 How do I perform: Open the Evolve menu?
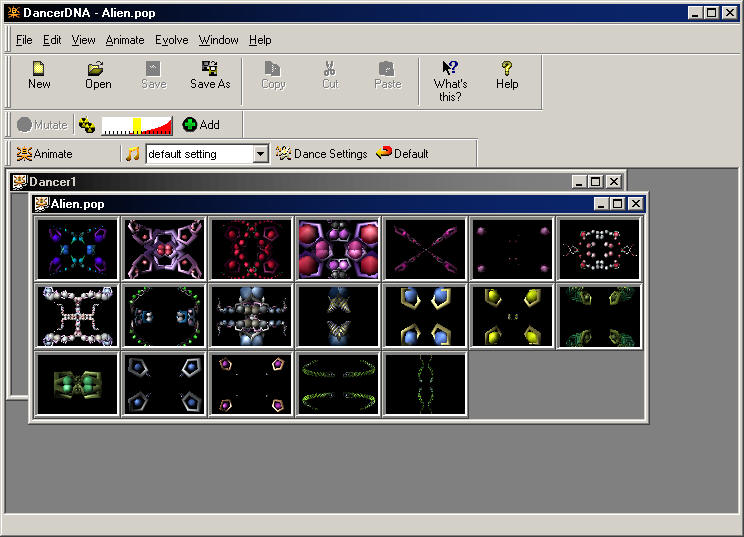point(171,40)
